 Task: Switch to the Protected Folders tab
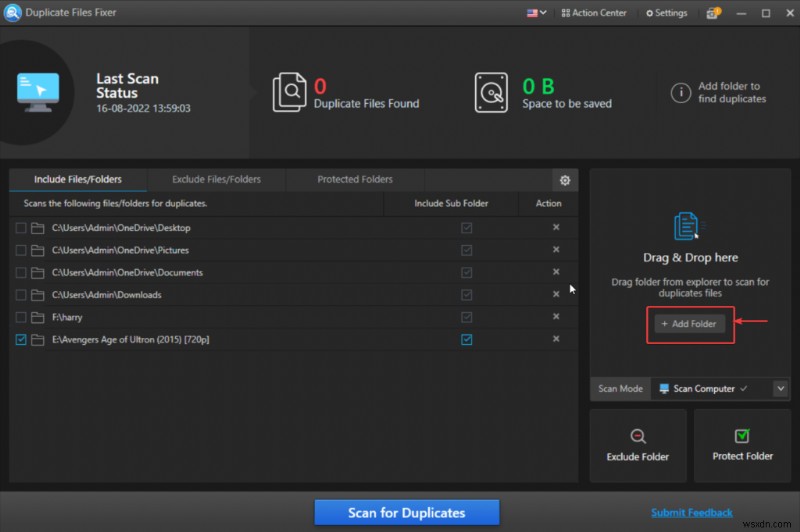[355, 180]
